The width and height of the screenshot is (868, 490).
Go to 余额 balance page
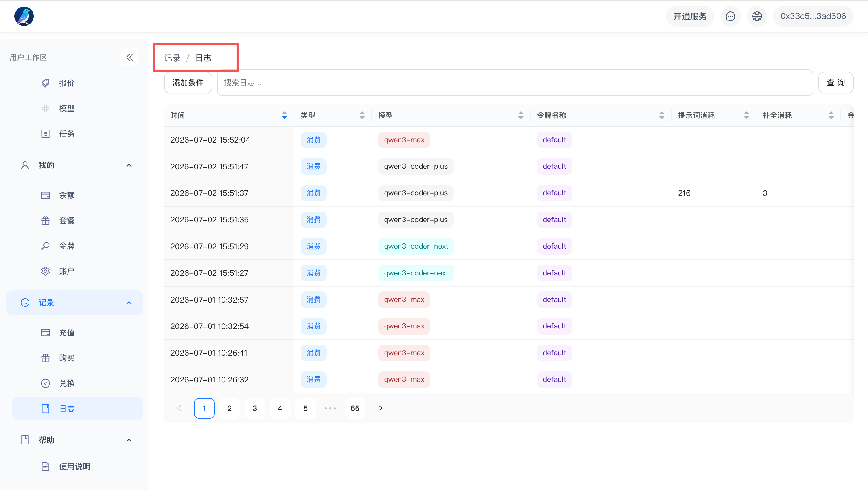coord(67,195)
